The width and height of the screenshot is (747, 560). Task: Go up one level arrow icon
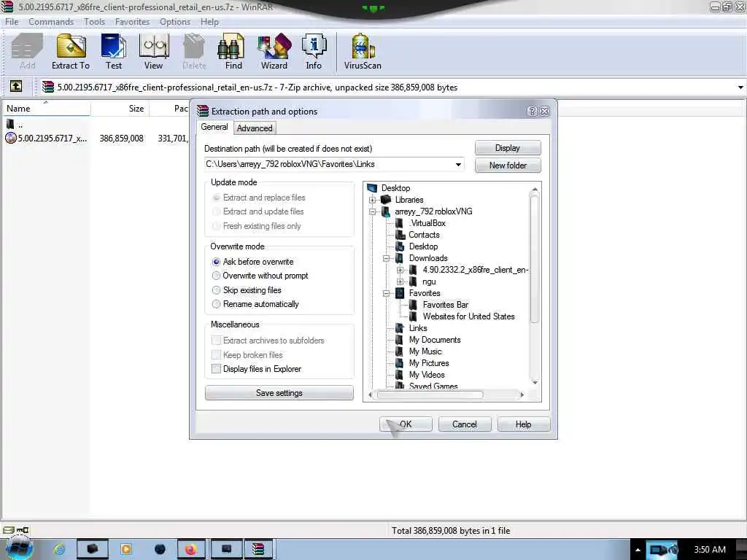[x=16, y=87]
